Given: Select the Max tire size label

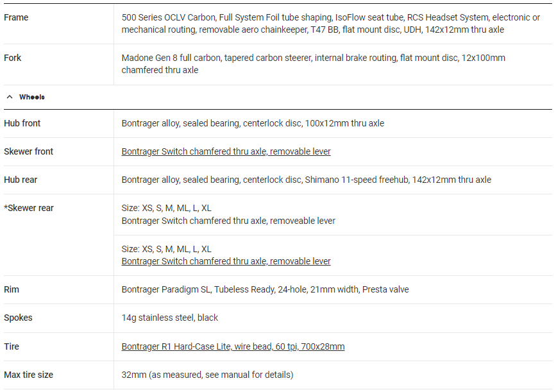Looking at the screenshot, I should (x=28, y=375).
